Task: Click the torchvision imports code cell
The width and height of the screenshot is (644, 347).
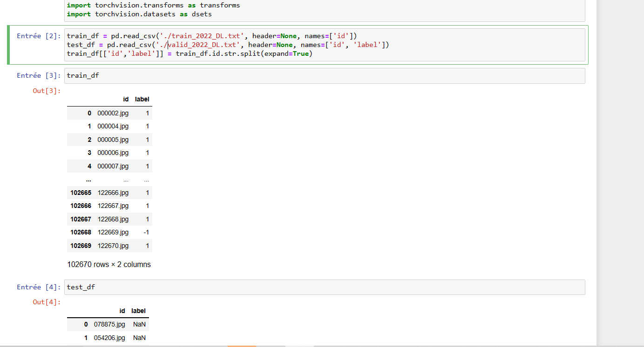Action: click(325, 10)
